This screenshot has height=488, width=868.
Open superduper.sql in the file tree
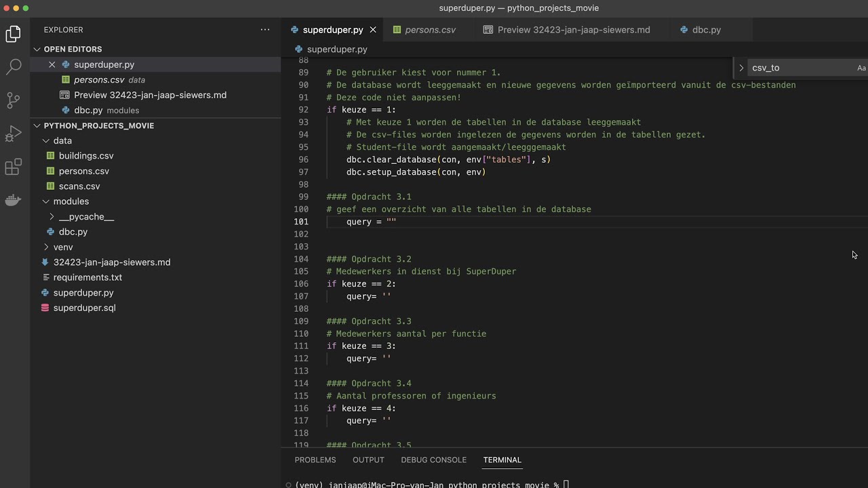click(x=84, y=308)
